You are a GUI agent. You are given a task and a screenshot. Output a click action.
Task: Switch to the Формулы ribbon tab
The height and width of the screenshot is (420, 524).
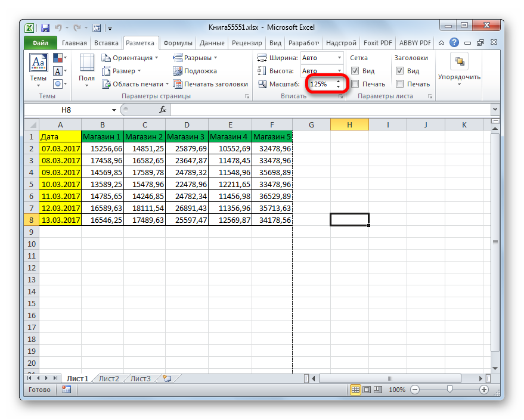[178, 43]
